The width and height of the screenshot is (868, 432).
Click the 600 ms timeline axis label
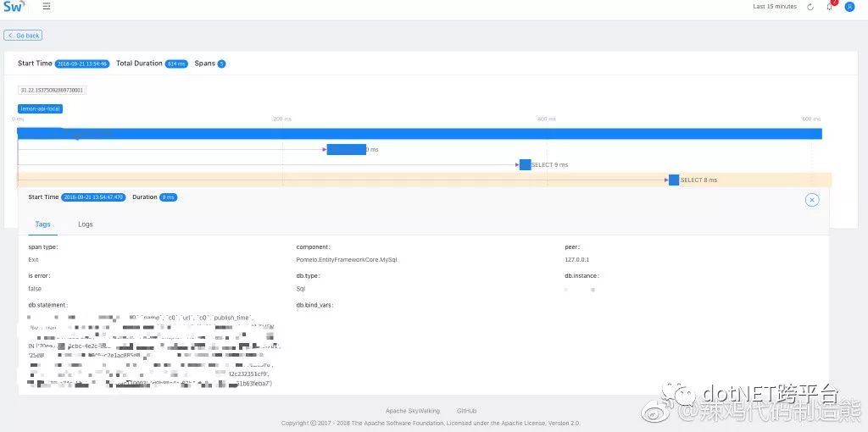pyautogui.click(x=811, y=119)
